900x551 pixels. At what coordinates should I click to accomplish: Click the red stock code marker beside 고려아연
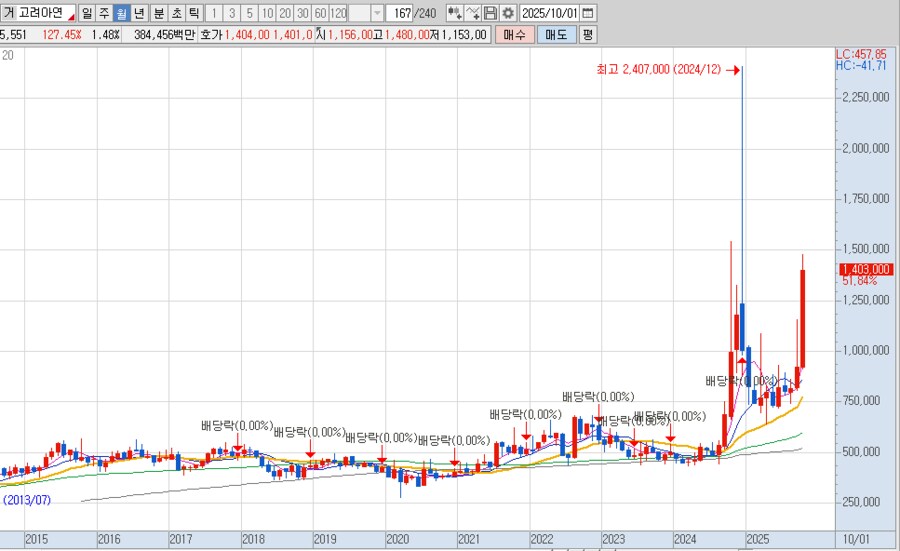(70, 17)
